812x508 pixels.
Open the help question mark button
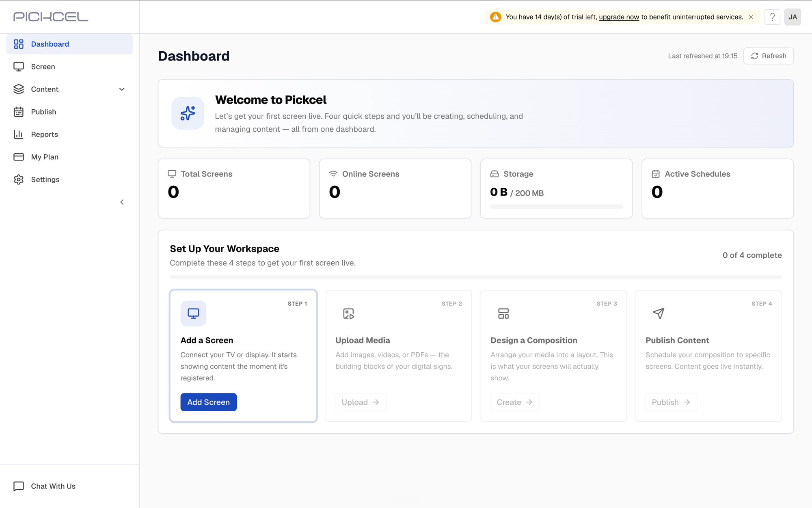click(x=772, y=17)
